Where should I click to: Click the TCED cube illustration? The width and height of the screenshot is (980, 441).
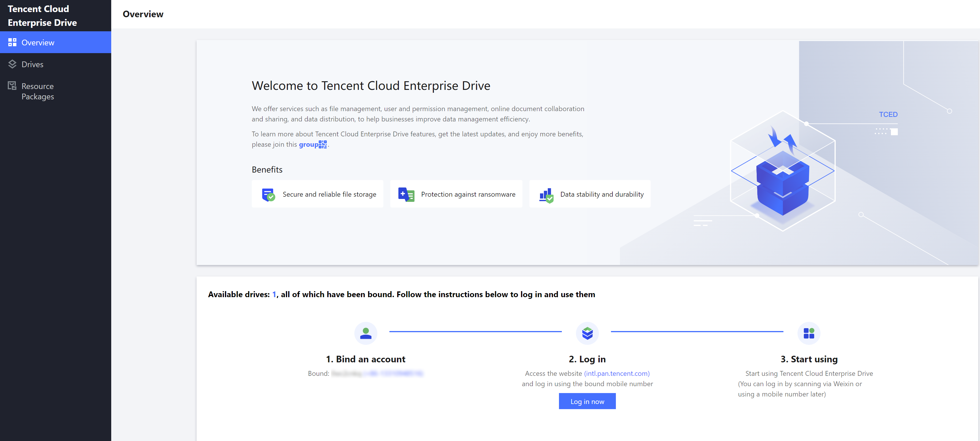783,183
